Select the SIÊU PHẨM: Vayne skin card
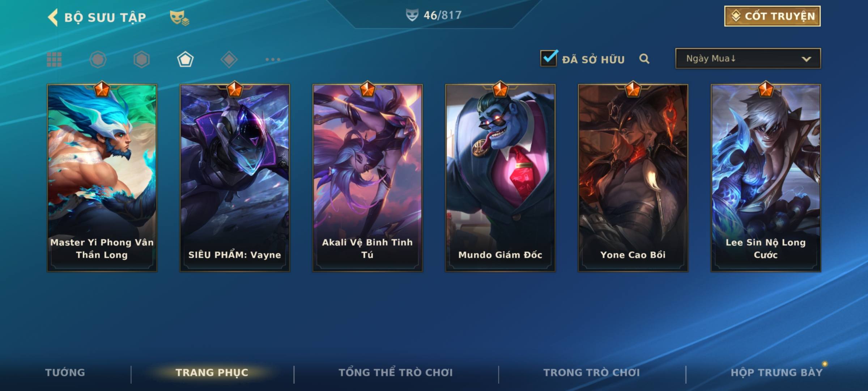Image resolution: width=868 pixels, height=391 pixels. point(235,178)
